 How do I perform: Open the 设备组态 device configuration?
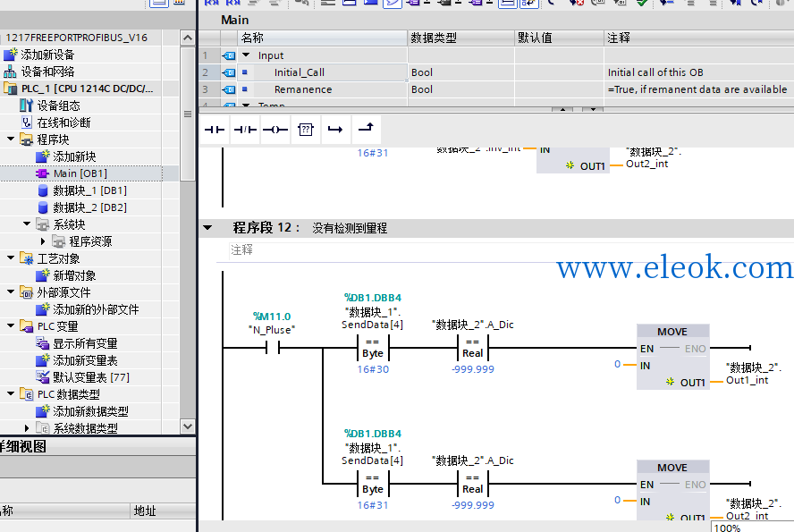point(58,106)
